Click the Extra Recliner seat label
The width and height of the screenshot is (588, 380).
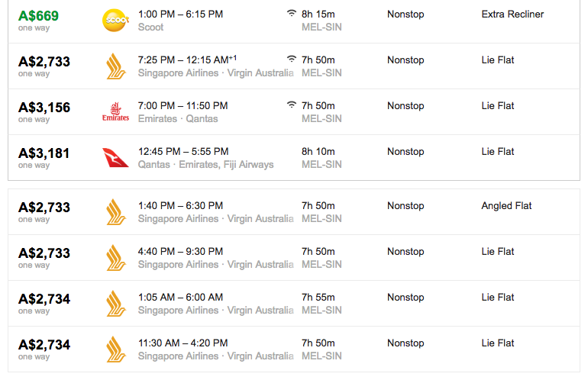click(512, 14)
